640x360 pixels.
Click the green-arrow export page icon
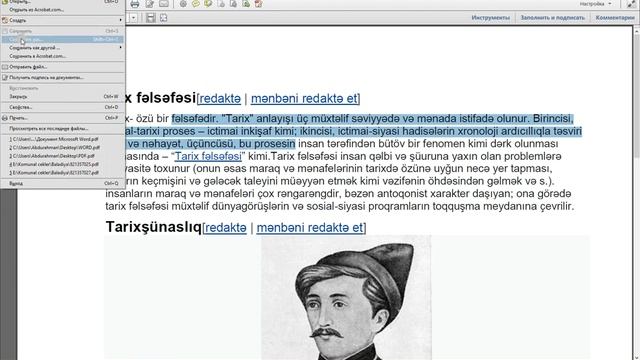pos(246,4)
